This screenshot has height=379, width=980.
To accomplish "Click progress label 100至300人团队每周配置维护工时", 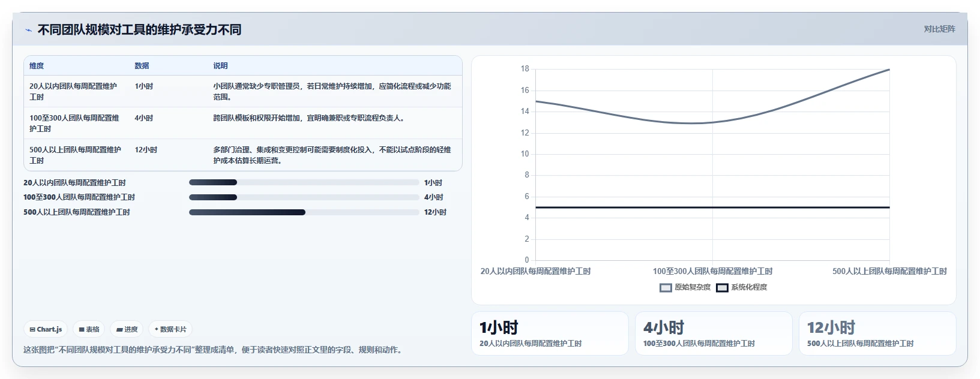I will click(x=79, y=197).
